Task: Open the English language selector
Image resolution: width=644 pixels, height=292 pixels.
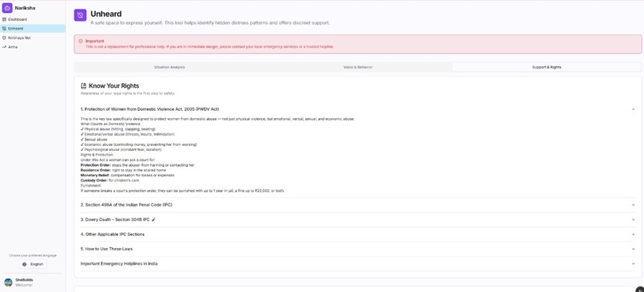Action: (33, 264)
